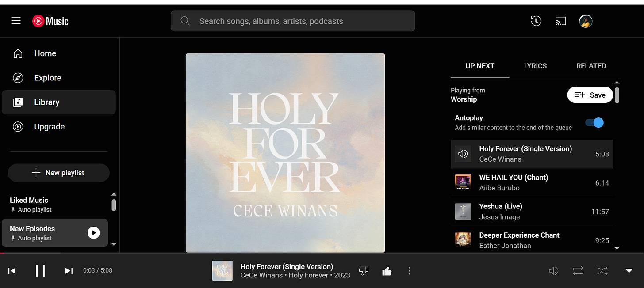Click the volume speaker icon
Viewport: 644px width, 288px height.
pos(553,271)
